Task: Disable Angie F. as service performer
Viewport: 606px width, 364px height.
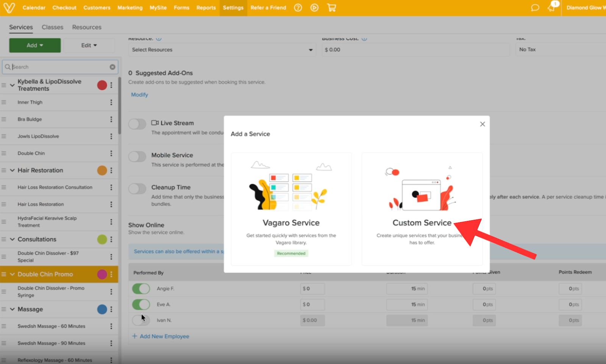Action: [141, 289]
